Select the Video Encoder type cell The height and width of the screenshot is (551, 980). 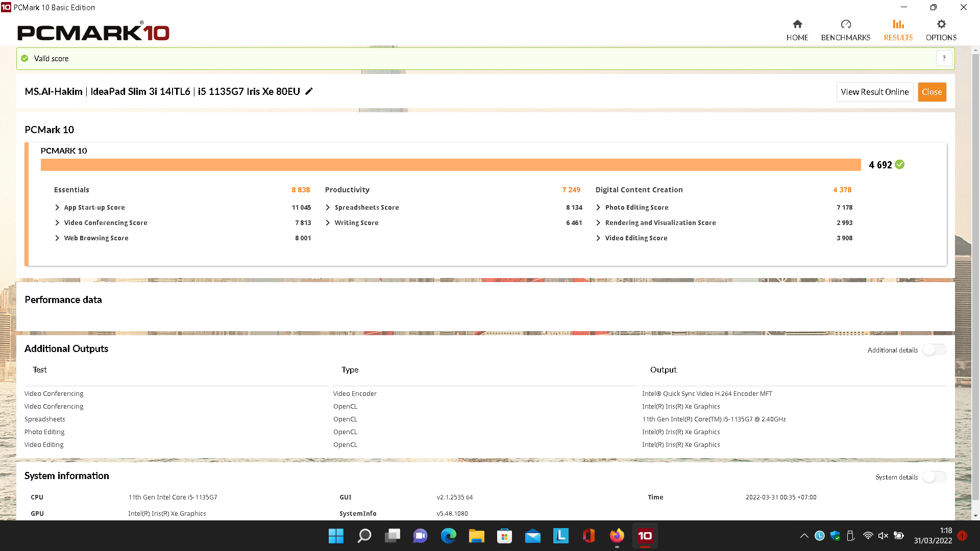tap(355, 394)
